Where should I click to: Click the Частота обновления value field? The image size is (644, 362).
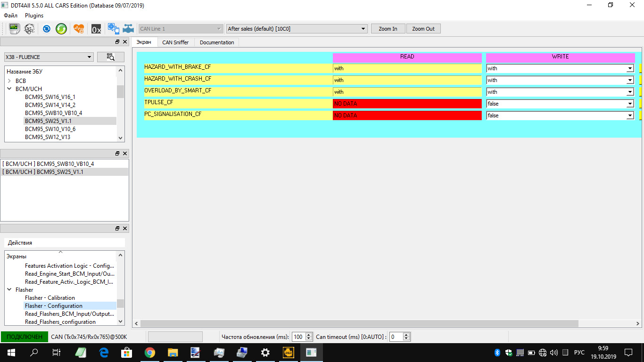298,337
